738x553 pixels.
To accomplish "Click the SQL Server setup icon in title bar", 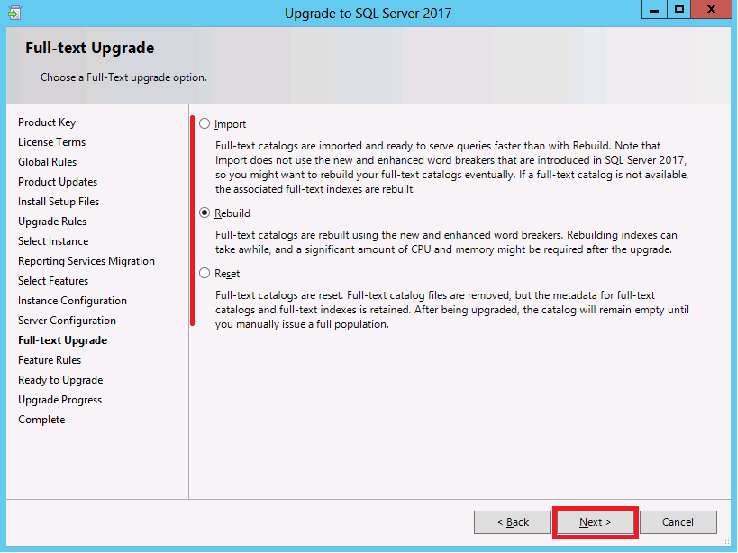I will (15, 13).
